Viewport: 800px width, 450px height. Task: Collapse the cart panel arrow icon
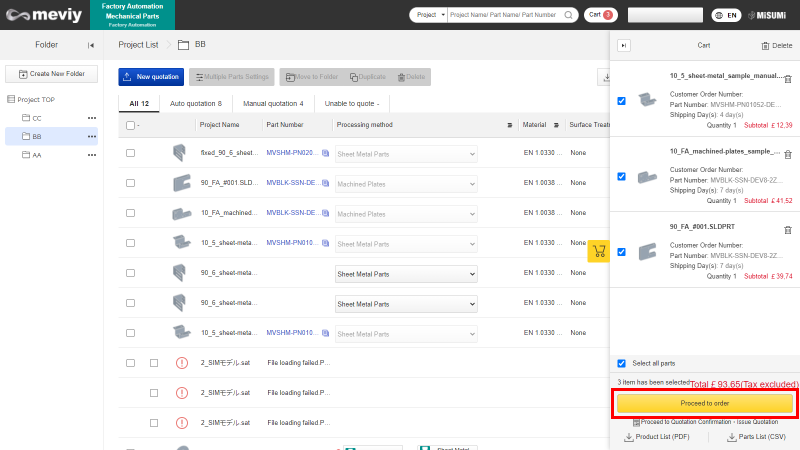pyautogui.click(x=625, y=45)
